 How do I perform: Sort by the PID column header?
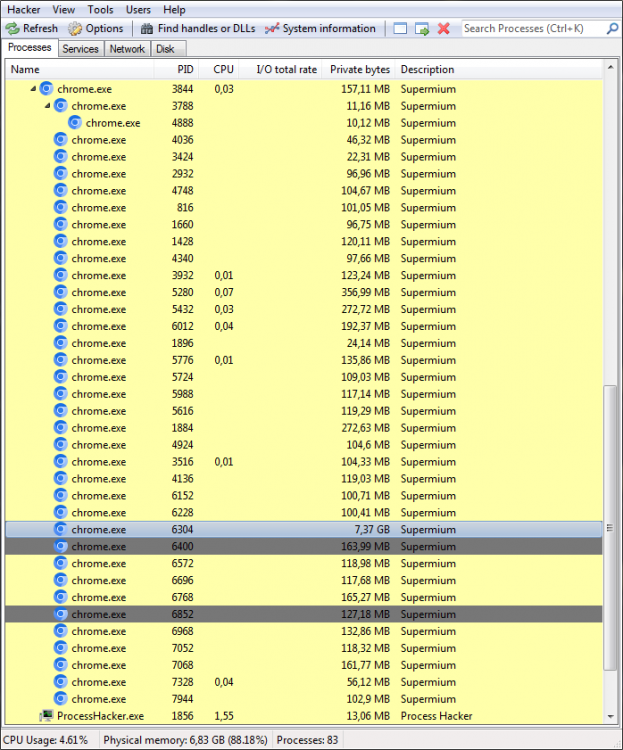coord(177,69)
